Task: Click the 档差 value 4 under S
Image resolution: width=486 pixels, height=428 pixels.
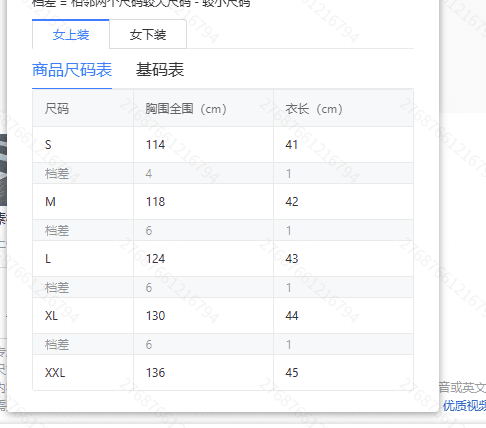Action: click(x=149, y=174)
